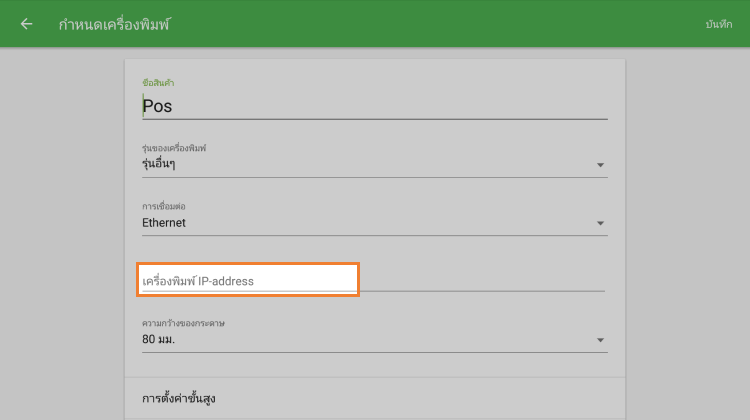The height and width of the screenshot is (420, 750).
Task: Click the 80 มม. paper width value
Action: click(162, 339)
